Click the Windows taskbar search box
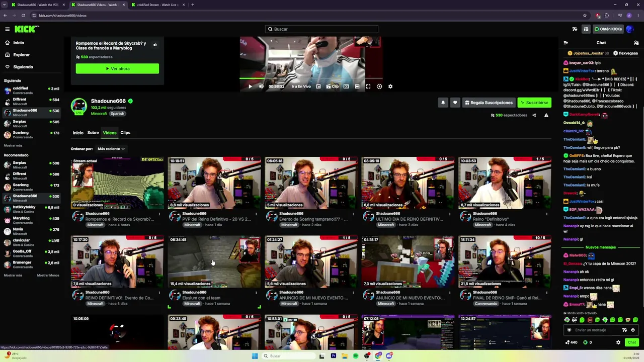Screen dimensions: 644x362 [x=289, y=356]
